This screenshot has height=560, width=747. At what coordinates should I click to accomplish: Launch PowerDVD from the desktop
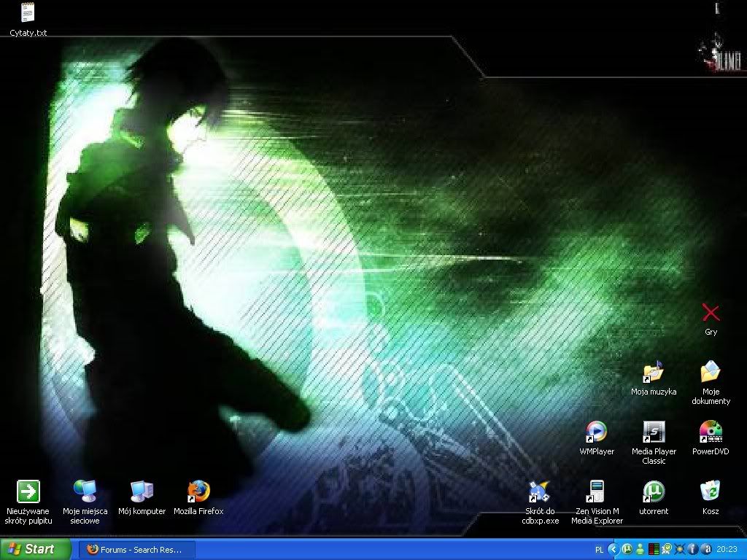coord(711,432)
